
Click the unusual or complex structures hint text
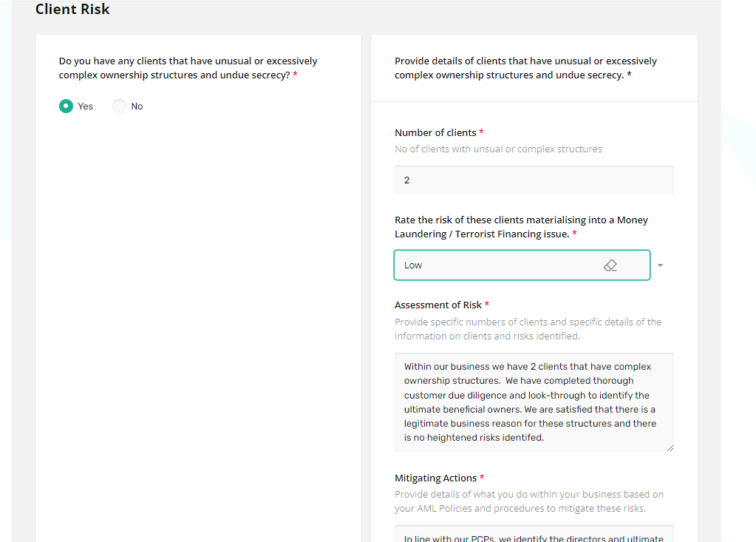pos(498,149)
